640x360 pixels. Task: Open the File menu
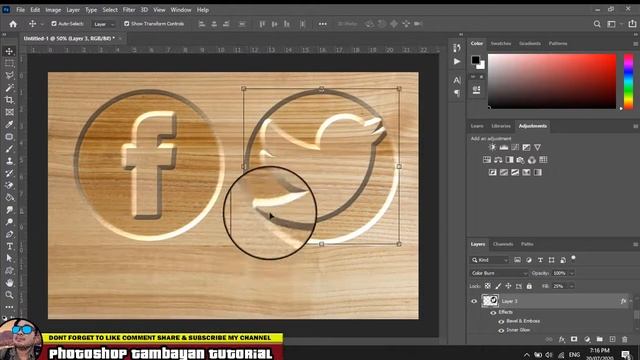(x=20, y=10)
